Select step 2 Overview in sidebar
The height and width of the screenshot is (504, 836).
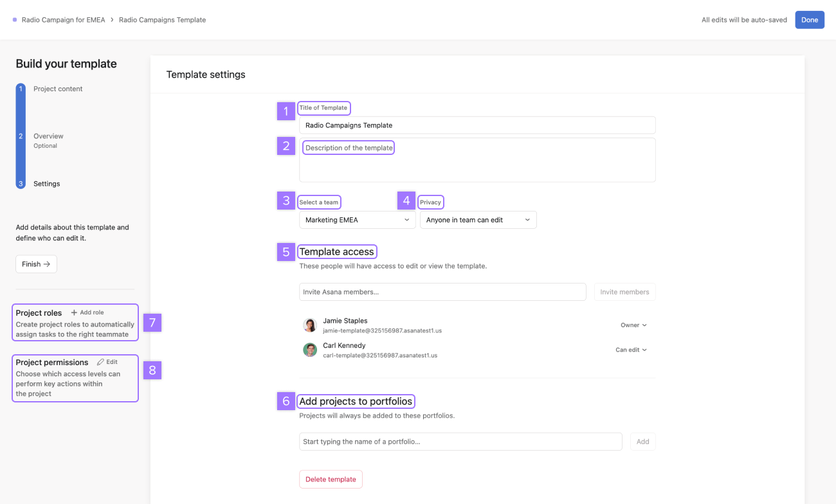coord(48,136)
